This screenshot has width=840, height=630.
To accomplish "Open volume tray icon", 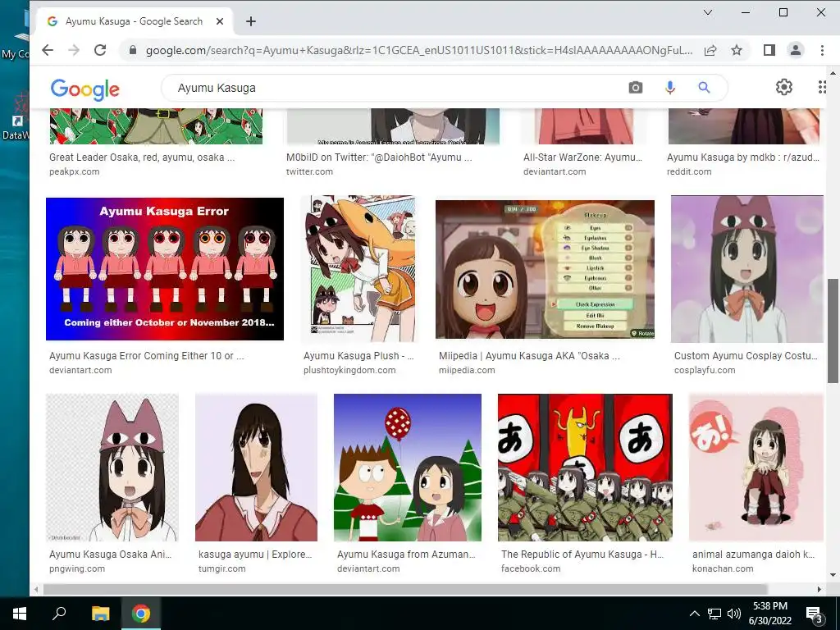I will click(734, 614).
